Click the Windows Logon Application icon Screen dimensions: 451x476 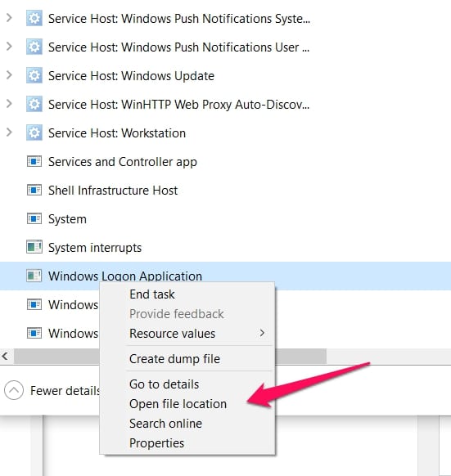34,276
